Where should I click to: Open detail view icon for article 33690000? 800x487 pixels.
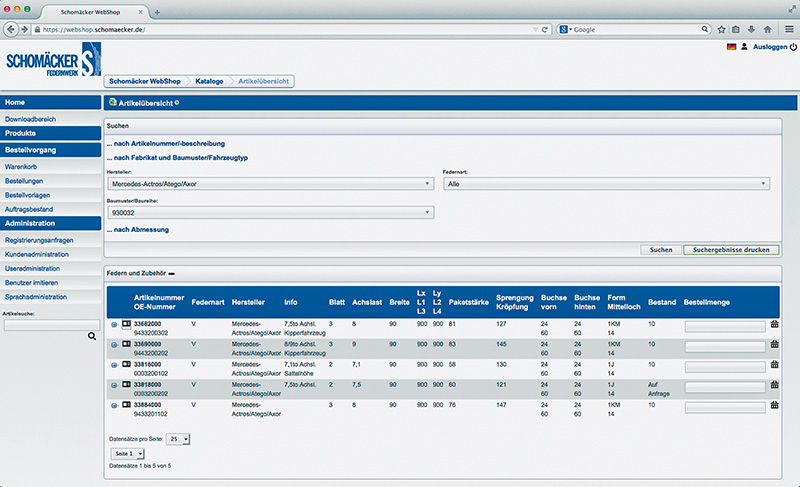114,345
